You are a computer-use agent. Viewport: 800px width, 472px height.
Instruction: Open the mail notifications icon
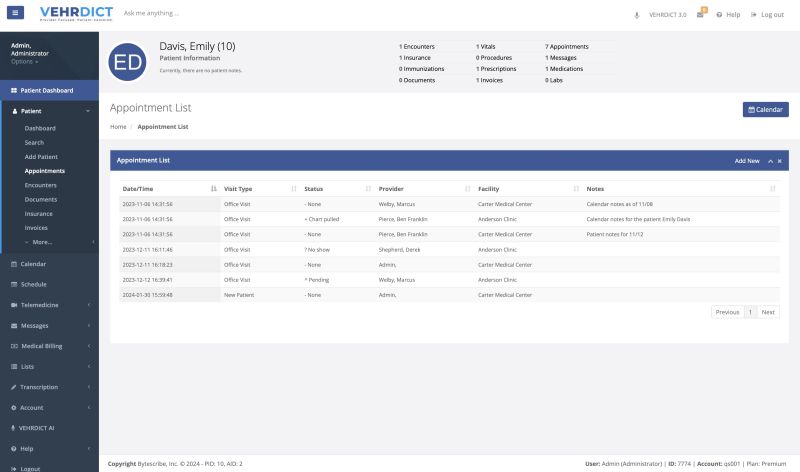[x=701, y=14]
